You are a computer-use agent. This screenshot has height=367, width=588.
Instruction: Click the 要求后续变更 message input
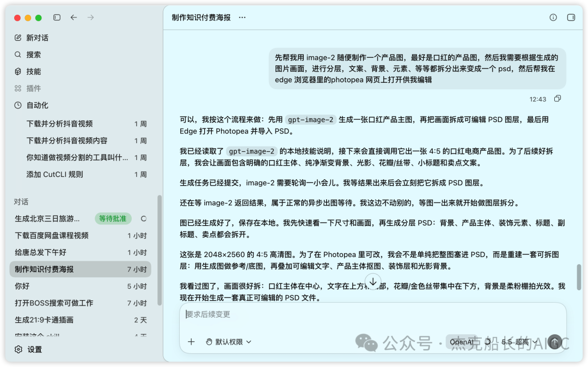click(373, 315)
